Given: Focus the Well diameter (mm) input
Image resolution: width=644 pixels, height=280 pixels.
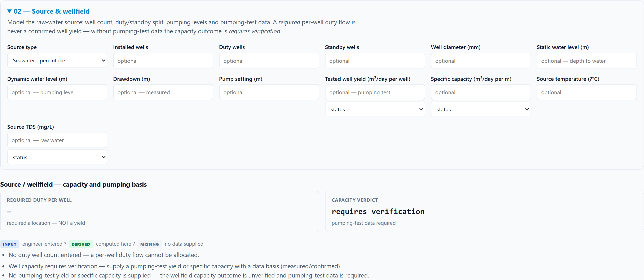Looking at the screenshot, I should coord(481,61).
